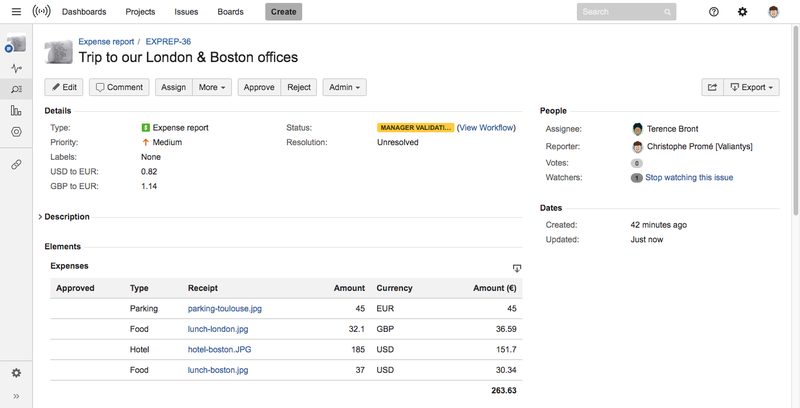
Task: Click the user profile avatar
Action: pos(774,12)
